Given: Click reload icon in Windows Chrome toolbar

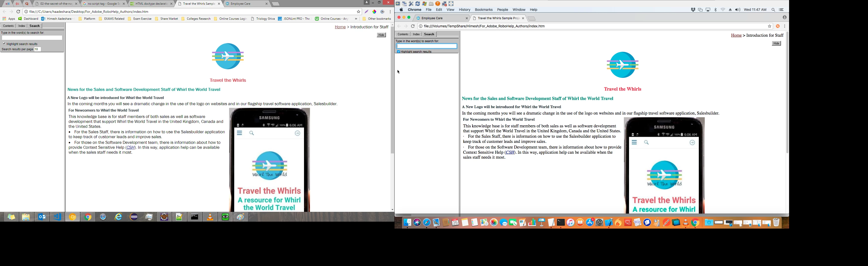Looking at the screenshot, I should (x=18, y=12).
